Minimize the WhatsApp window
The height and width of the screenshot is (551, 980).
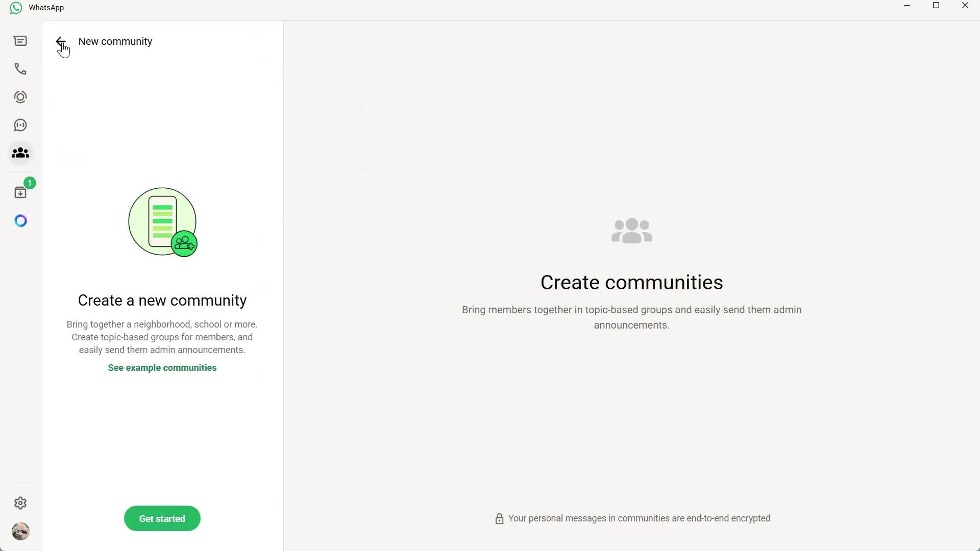(907, 6)
